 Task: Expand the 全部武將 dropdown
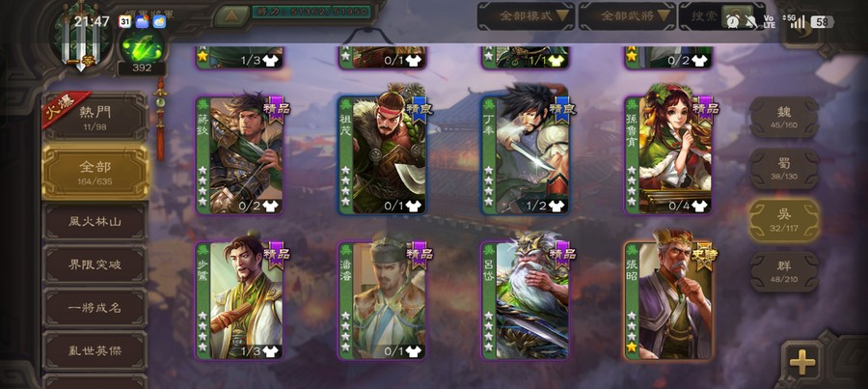point(627,16)
